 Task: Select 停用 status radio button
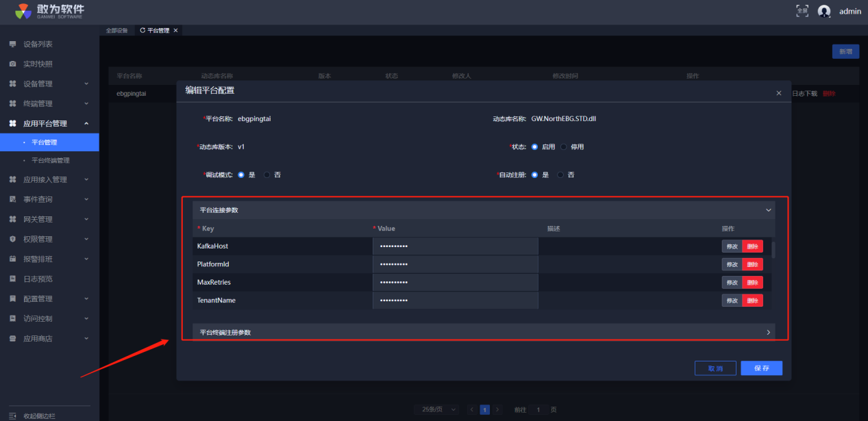click(564, 146)
